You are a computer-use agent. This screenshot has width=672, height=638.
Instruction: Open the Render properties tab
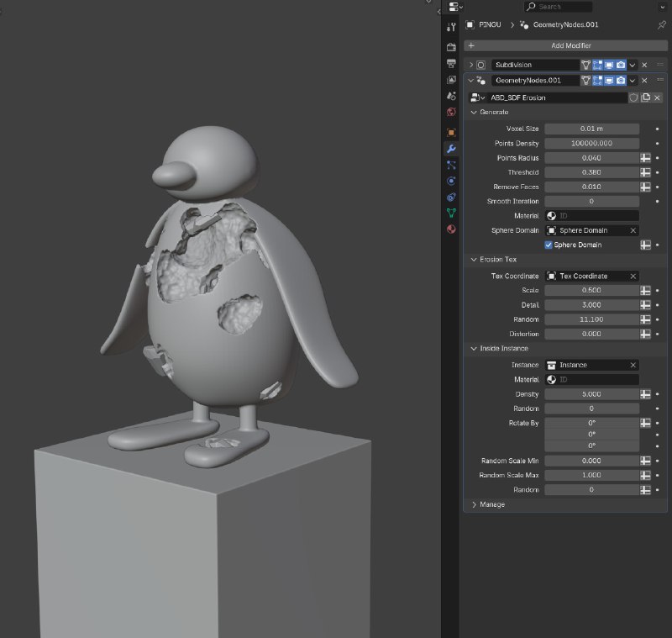[451, 47]
